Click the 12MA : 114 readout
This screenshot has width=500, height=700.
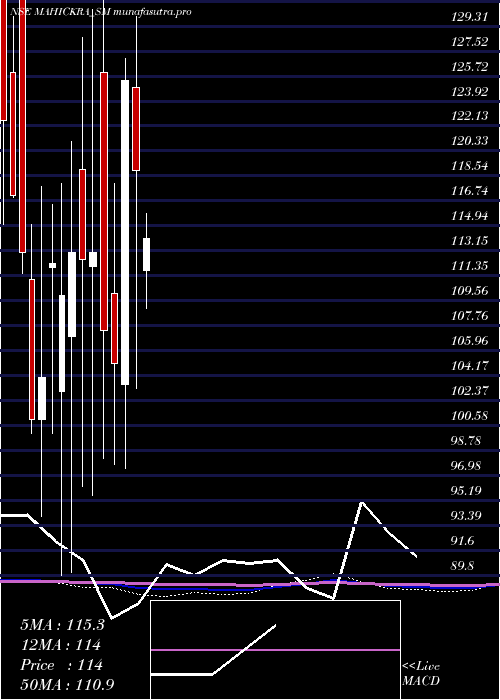pos(60,645)
